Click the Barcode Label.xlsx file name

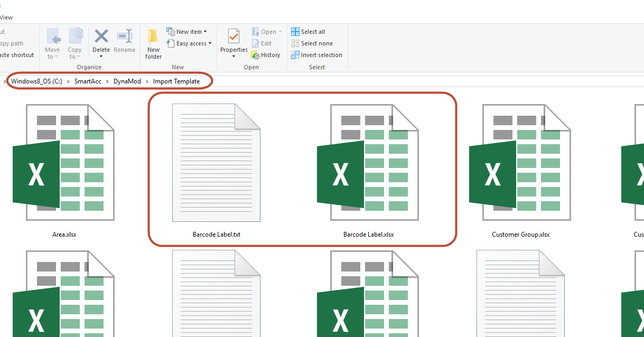pyautogui.click(x=369, y=234)
